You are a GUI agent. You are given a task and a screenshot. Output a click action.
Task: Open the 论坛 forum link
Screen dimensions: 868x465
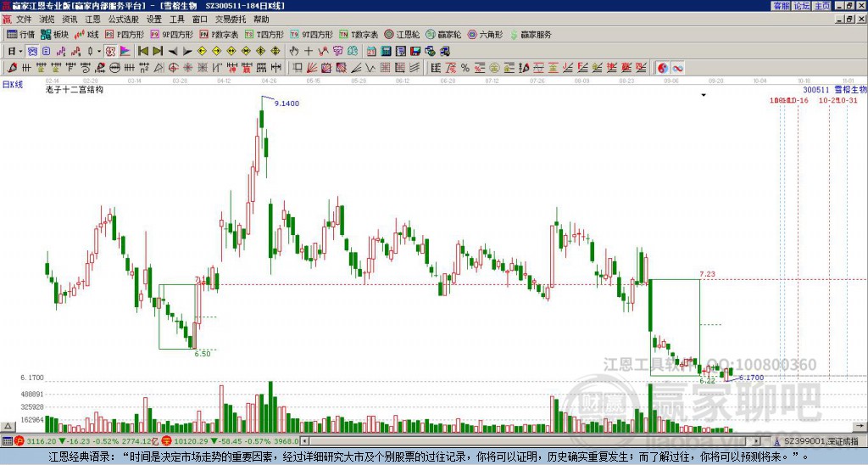801,5
